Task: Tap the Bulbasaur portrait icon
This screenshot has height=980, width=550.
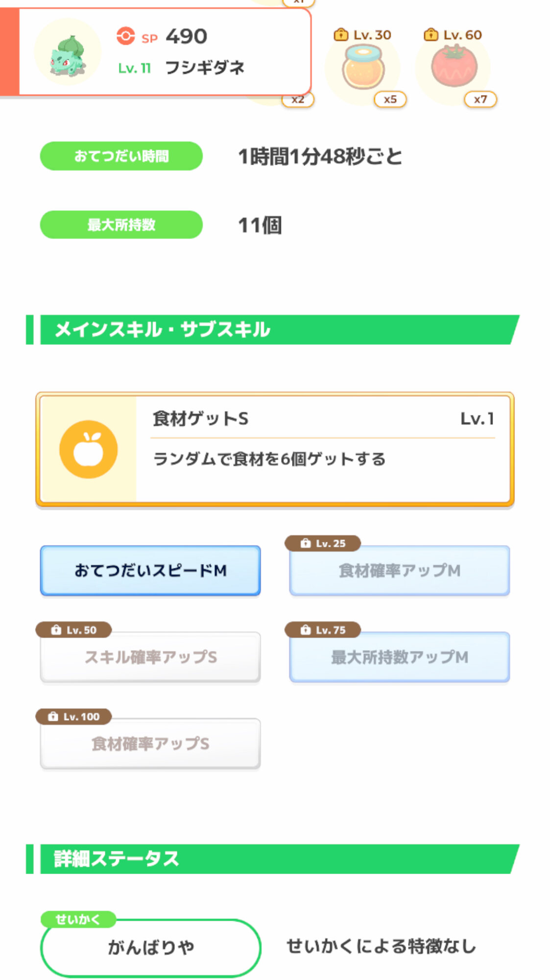Action: pos(68,53)
